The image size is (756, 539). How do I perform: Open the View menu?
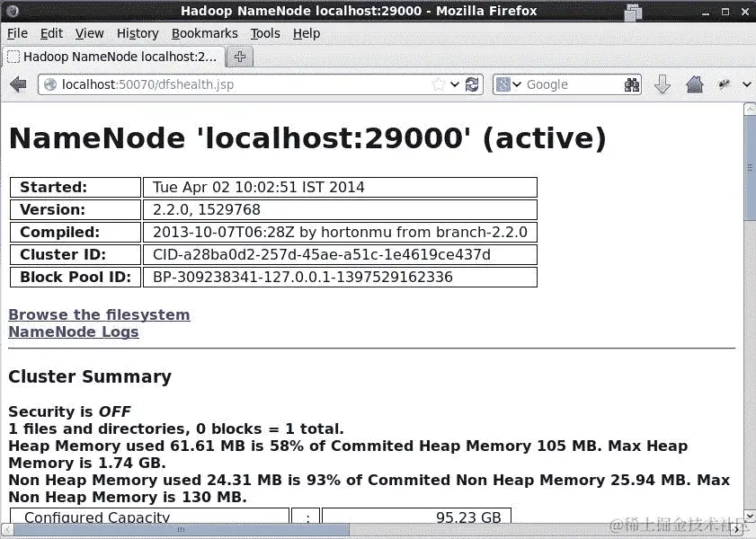(x=89, y=33)
